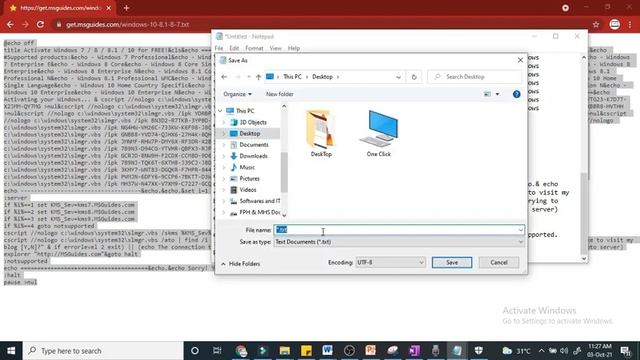Open the Encoding UTF-8 dropdown
This screenshot has width=640, height=360.
click(x=390, y=262)
